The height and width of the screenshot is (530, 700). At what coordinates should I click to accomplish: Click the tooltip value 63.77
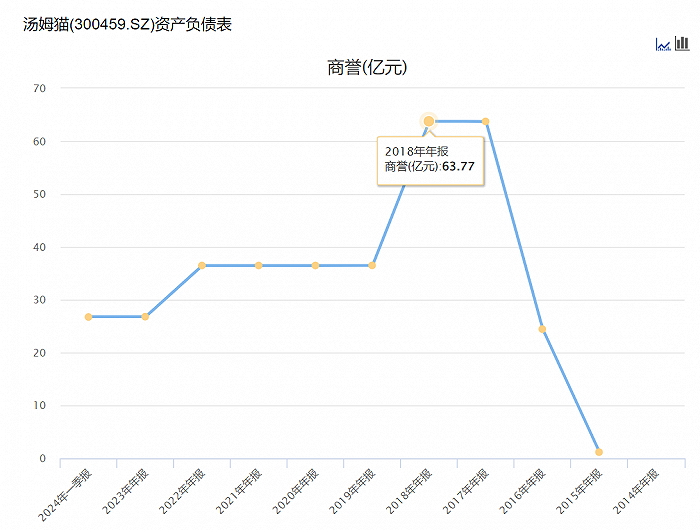coord(458,167)
